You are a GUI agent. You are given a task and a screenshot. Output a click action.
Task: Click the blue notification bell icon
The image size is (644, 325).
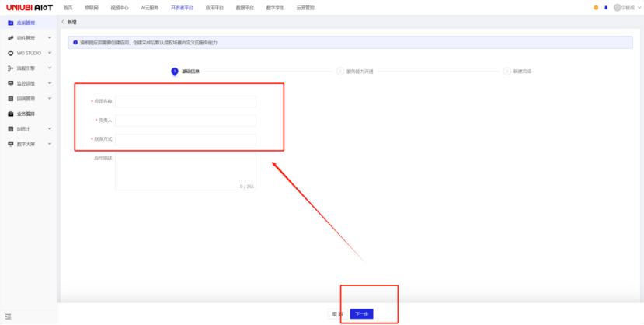pyautogui.click(x=606, y=8)
